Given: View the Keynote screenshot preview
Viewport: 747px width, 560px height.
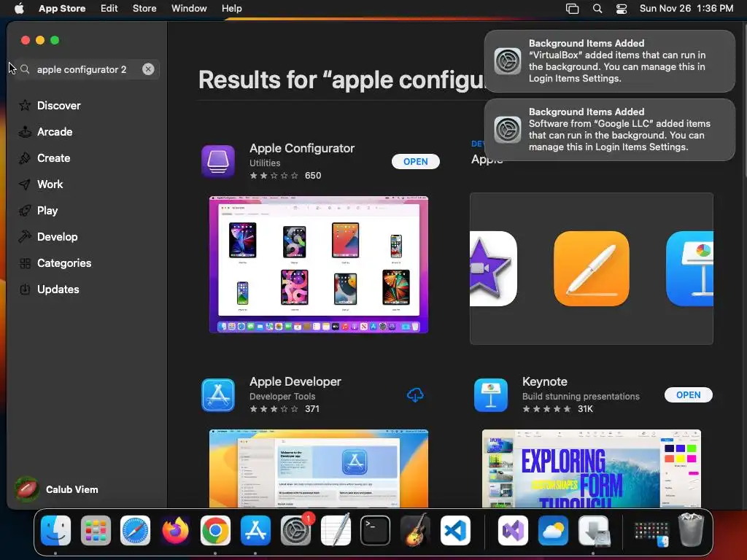Looking at the screenshot, I should coord(591,469).
